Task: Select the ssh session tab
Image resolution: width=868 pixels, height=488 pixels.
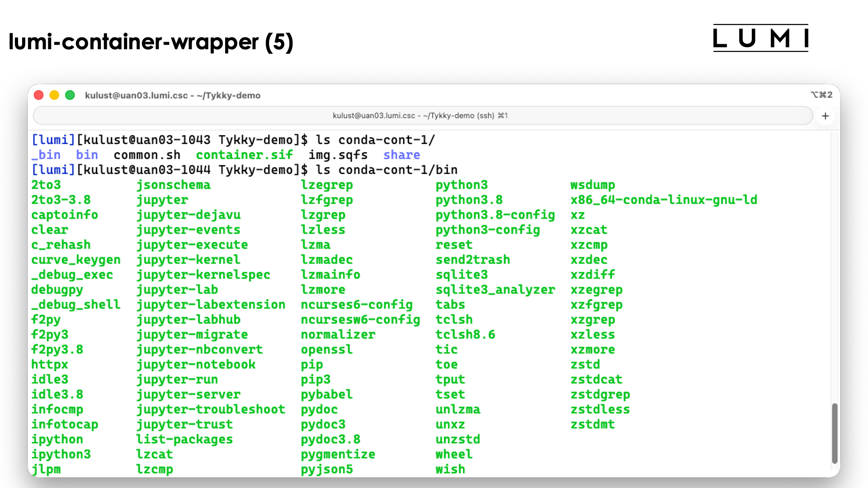Action: [x=420, y=116]
